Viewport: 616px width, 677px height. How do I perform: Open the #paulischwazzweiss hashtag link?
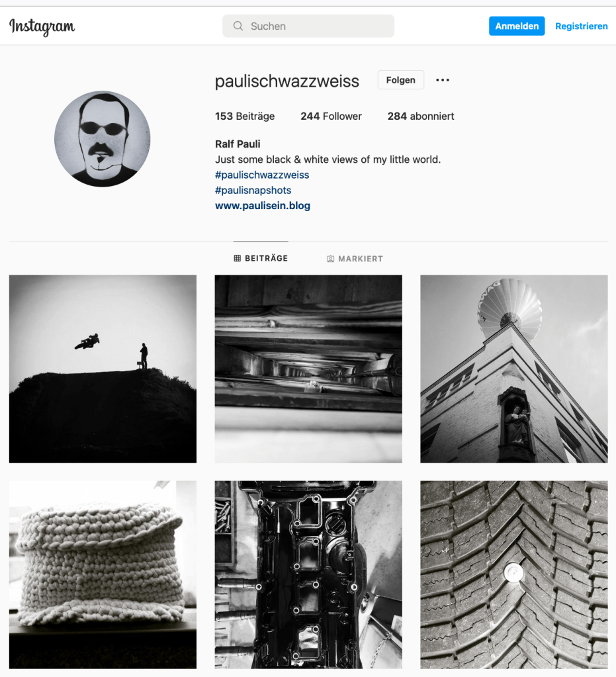coord(262,175)
